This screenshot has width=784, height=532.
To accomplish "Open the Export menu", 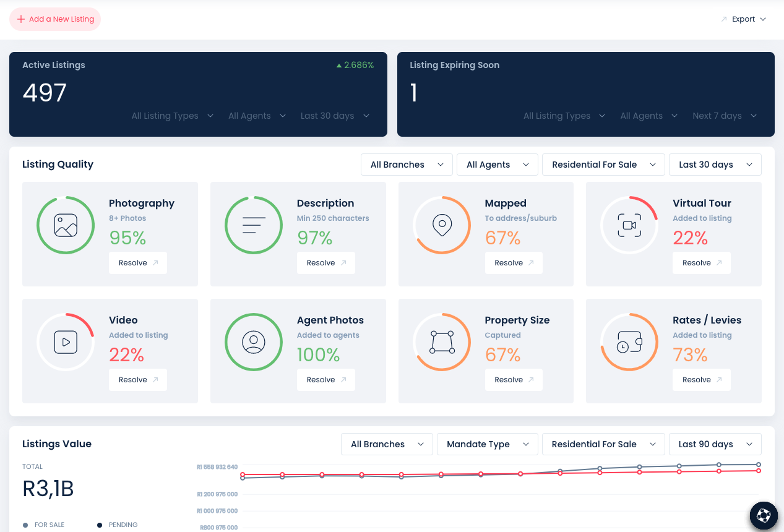I will click(x=743, y=19).
